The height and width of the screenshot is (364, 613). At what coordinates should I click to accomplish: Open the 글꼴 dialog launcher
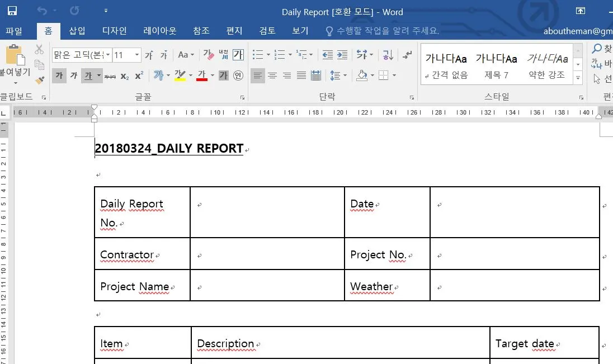click(242, 98)
